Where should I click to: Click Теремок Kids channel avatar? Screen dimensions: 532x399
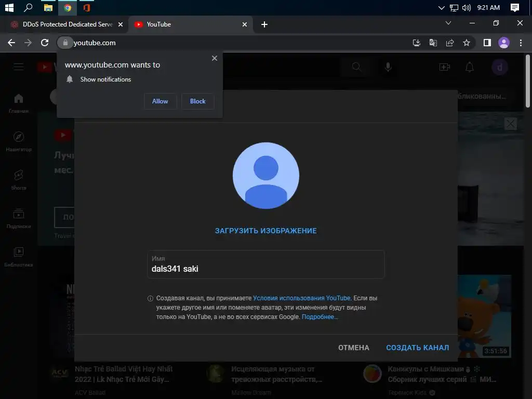[x=373, y=373]
